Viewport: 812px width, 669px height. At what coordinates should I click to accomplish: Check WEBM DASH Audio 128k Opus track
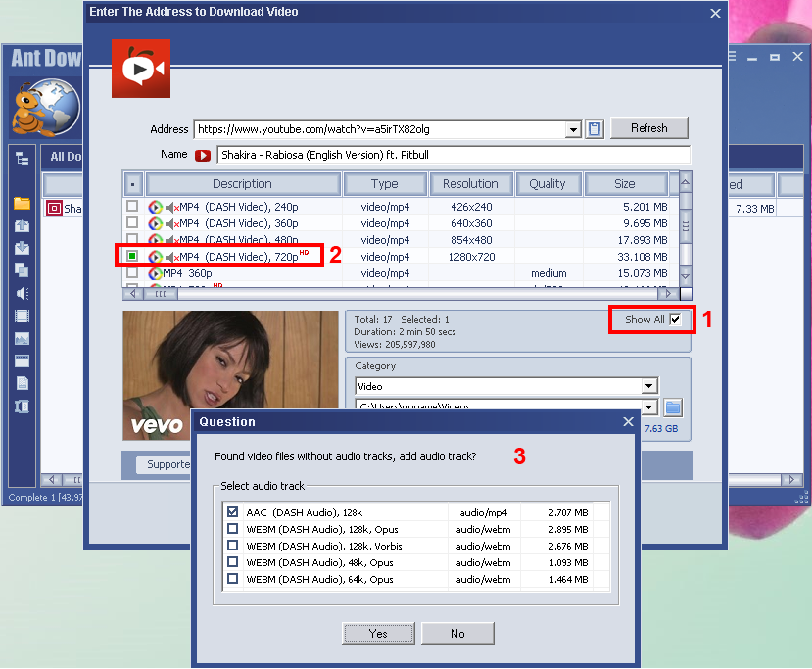[x=232, y=528]
